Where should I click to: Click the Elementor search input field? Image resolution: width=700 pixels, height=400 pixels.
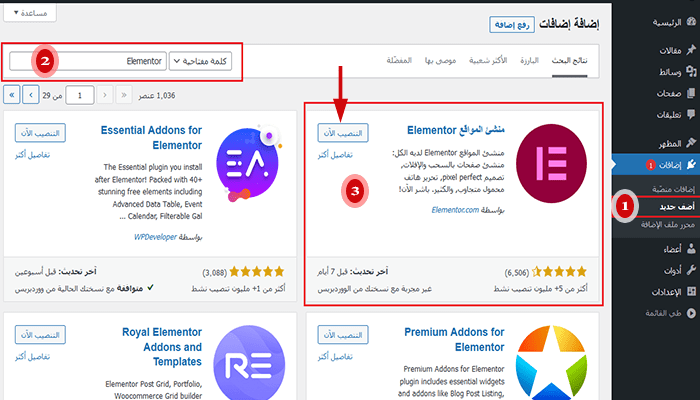88,61
